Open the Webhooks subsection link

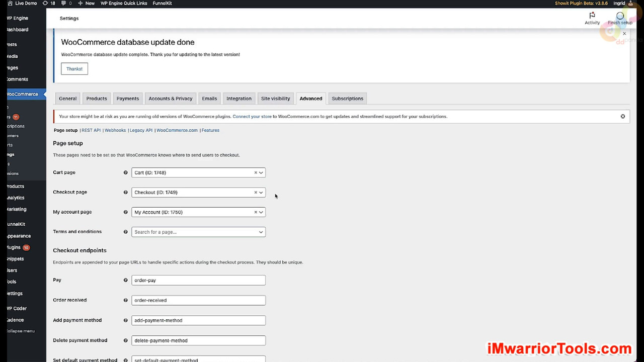115,130
